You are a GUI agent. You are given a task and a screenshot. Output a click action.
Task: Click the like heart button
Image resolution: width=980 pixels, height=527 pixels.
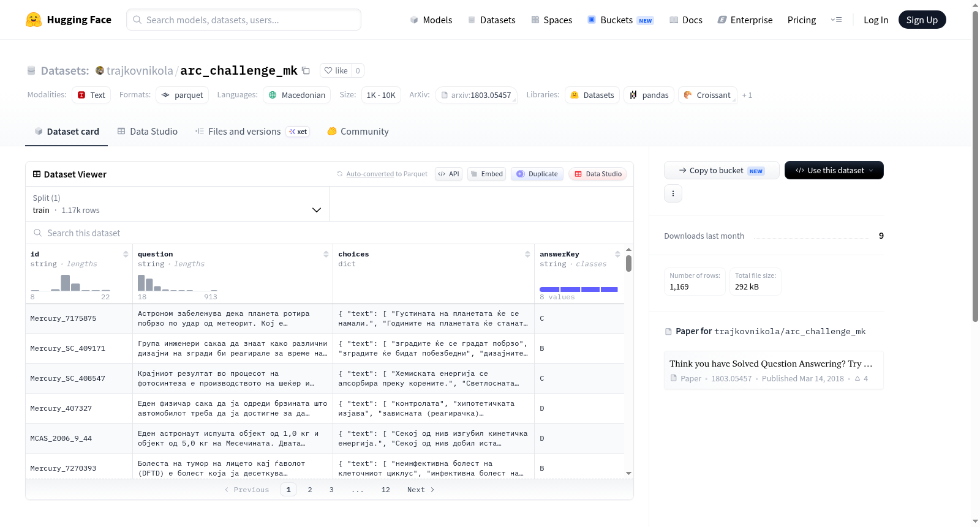click(x=336, y=70)
